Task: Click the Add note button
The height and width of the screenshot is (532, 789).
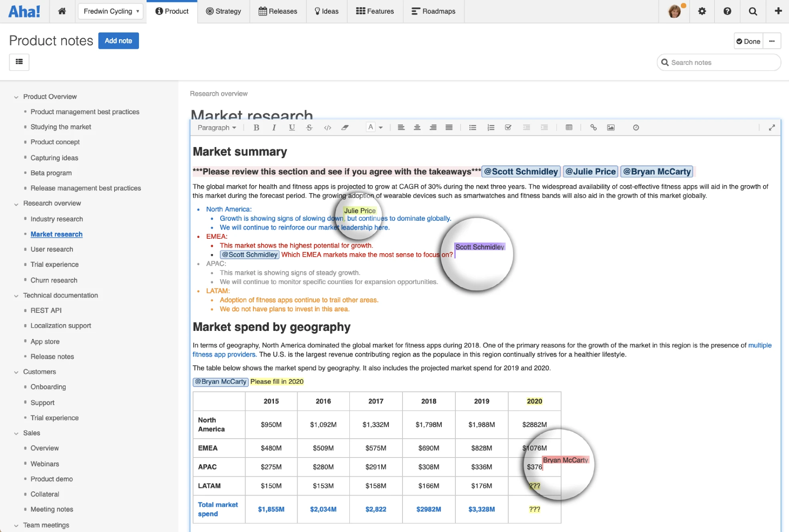Action: click(x=118, y=41)
